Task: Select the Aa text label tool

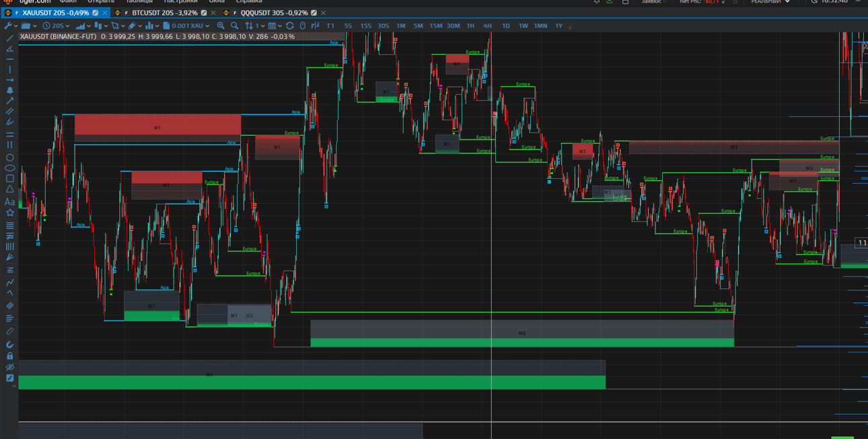Action: pos(9,202)
